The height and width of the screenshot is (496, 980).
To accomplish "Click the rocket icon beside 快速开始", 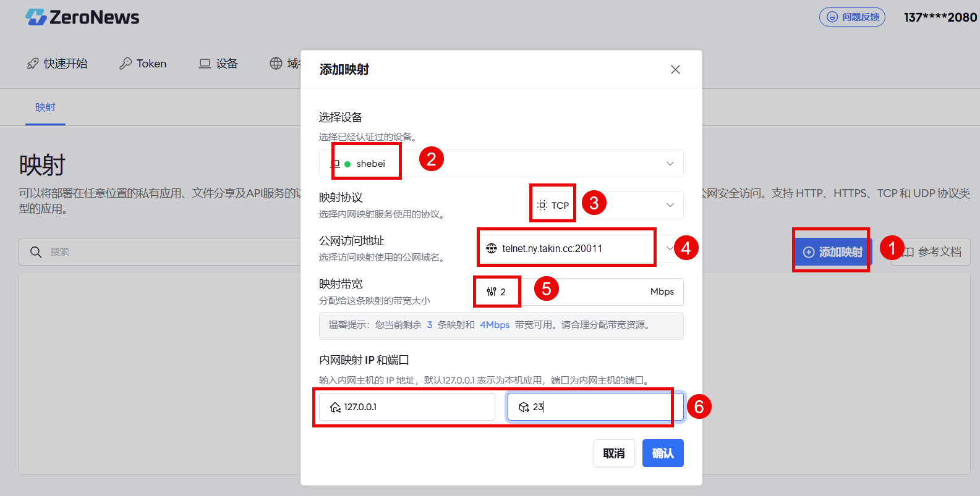I will tap(33, 64).
